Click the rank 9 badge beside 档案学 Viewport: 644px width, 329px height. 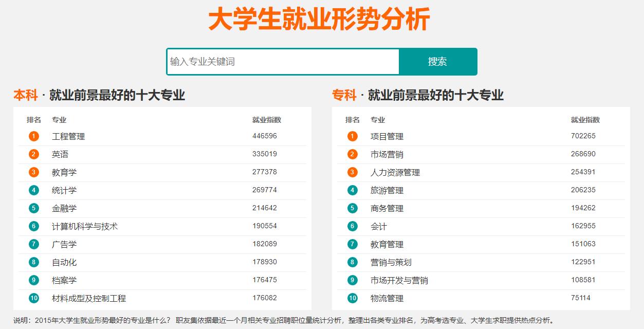pyautogui.click(x=33, y=280)
